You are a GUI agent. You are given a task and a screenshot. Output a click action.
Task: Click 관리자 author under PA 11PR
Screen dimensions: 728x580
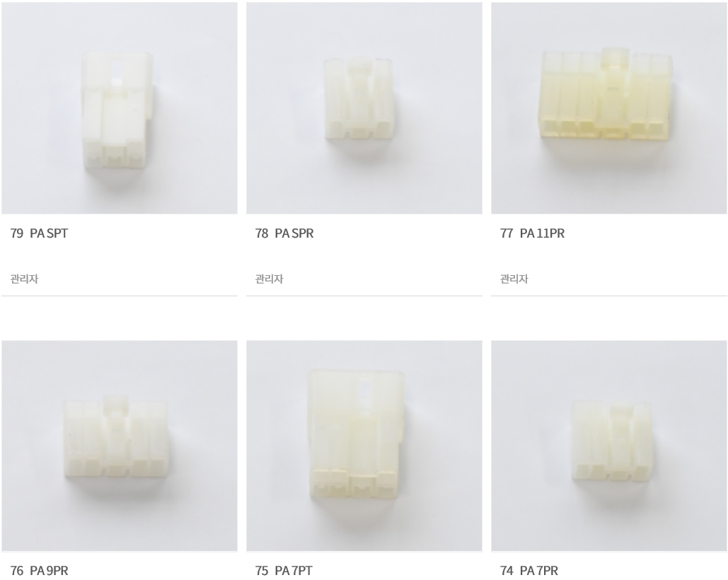click(514, 279)
